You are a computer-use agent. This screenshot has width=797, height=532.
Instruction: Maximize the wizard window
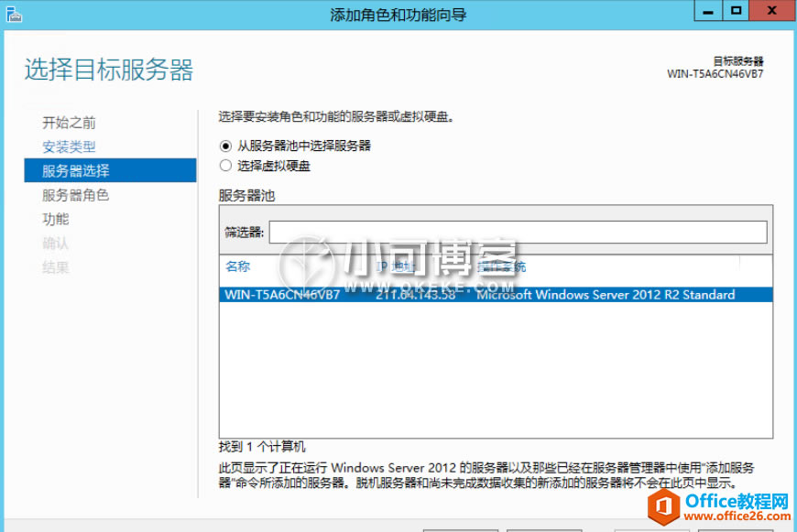click(x=736, y=11)
